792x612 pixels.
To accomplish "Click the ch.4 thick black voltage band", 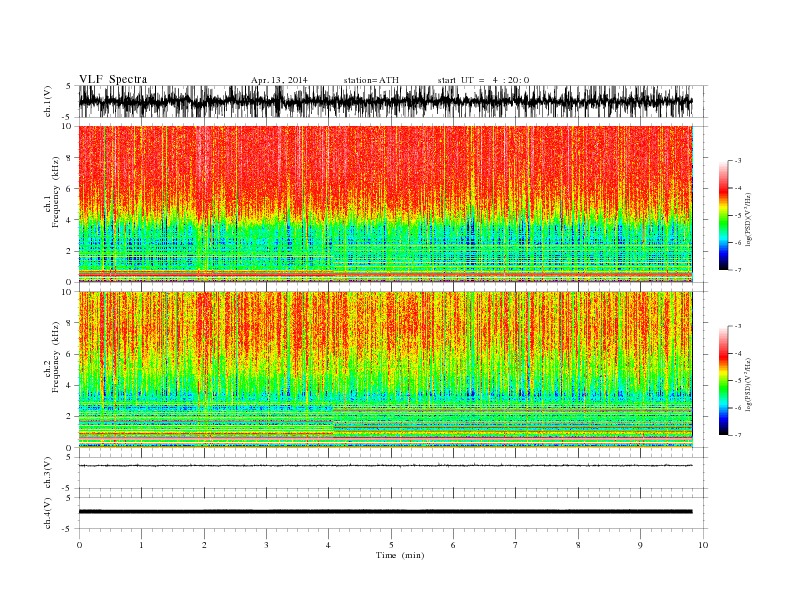I will tap(385, 512).
